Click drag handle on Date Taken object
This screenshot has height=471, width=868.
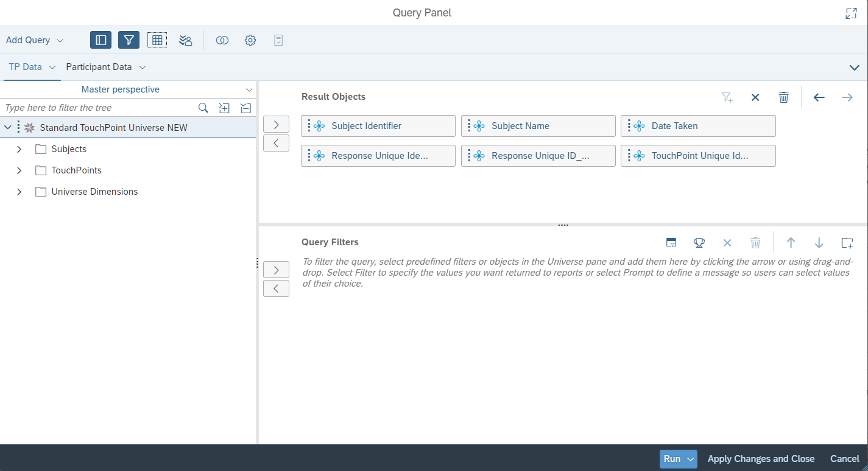tap(629, 126)
